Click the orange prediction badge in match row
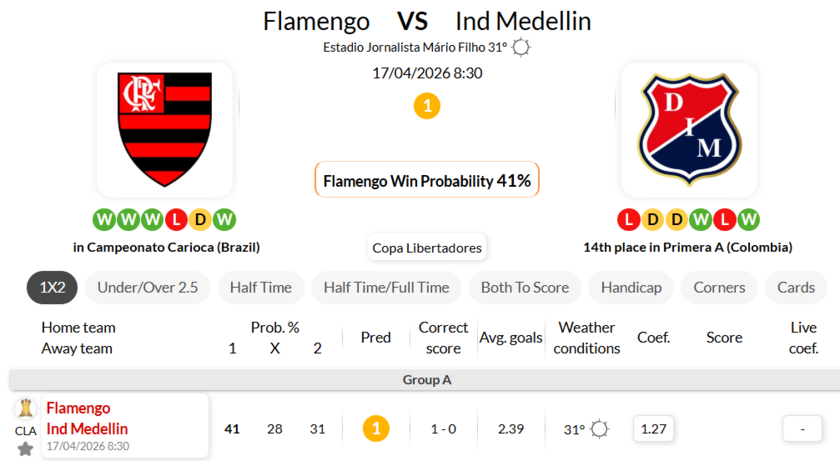Image resolution: width=840 pixels, height=461 pixels. [x=376, y=429]
